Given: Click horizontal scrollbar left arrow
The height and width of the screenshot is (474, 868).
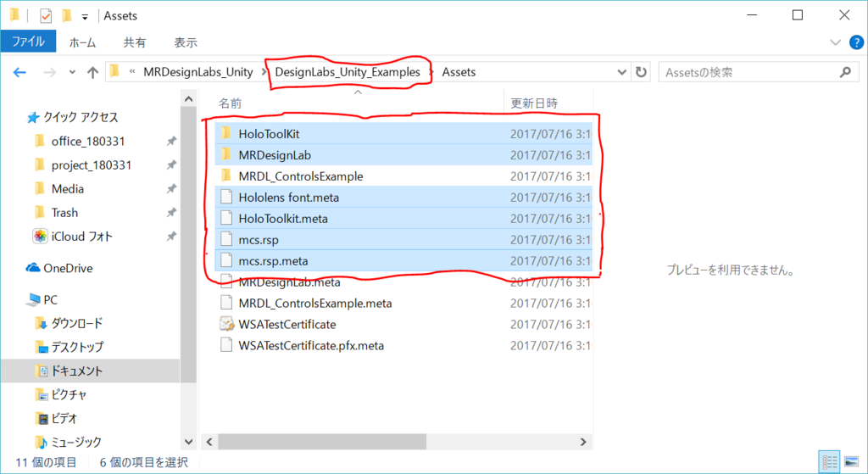Looking at the screenshot, I should 209,442.
